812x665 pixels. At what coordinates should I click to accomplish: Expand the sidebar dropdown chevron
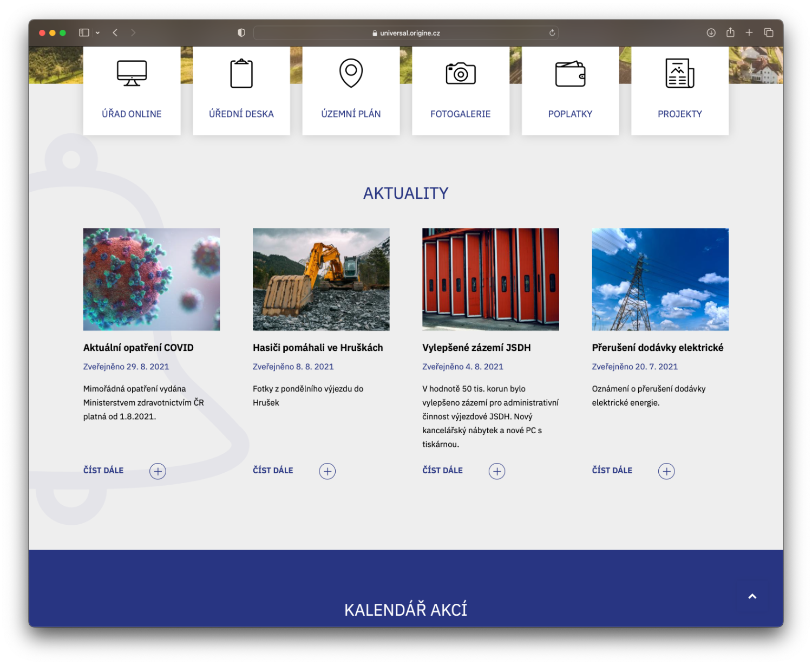98,33
